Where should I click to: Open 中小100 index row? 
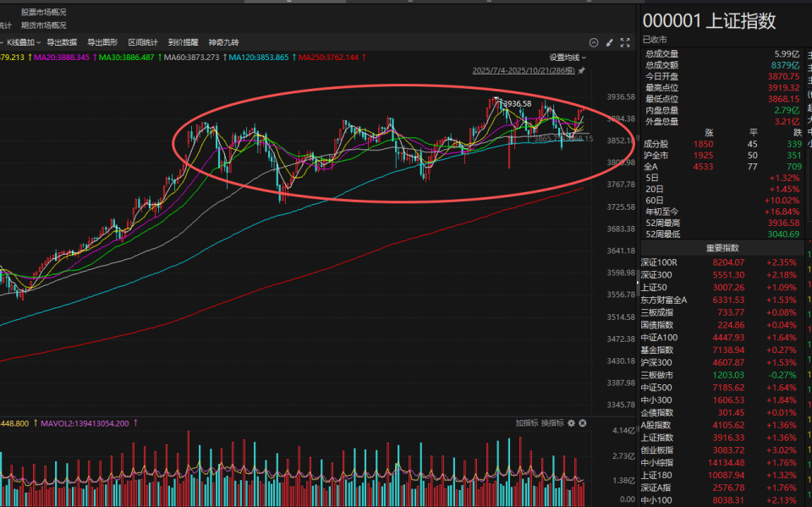coord(721,500)
